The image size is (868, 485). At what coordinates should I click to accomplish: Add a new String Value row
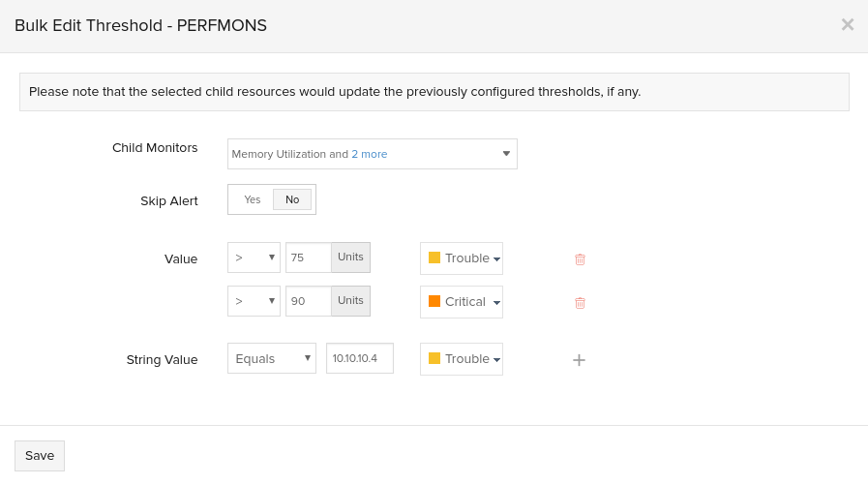click(x=579, y=360)
